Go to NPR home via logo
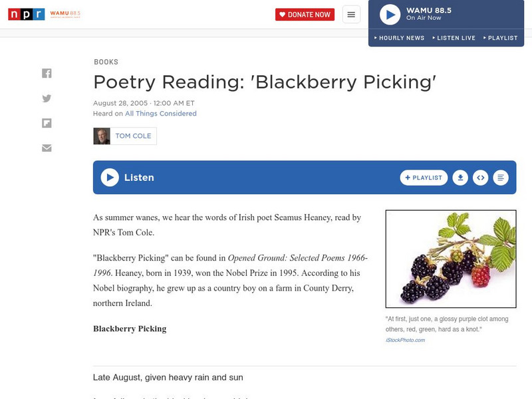Viewport: 532px width, 399px height. (x=26, y=14)
